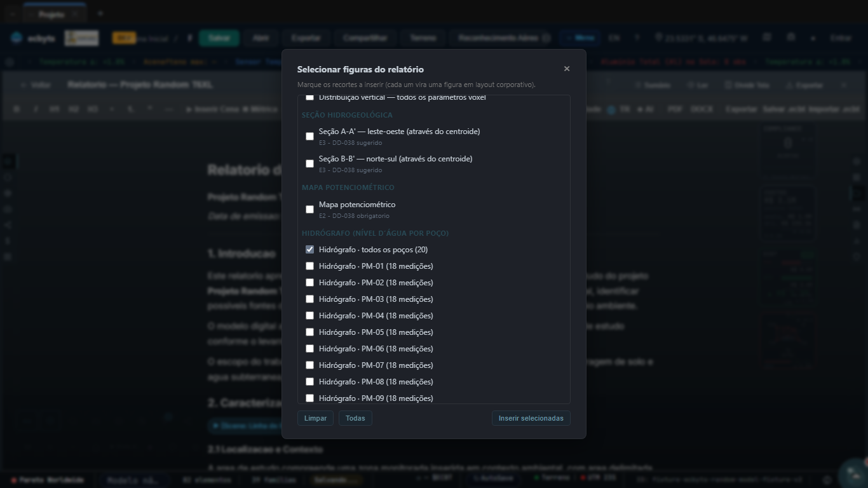This screenshot has width=868, height=488.
Task: Check Hidrógrafo PM-01 (18 medições)
Action: pyautogui.click(x=309, y=266)
